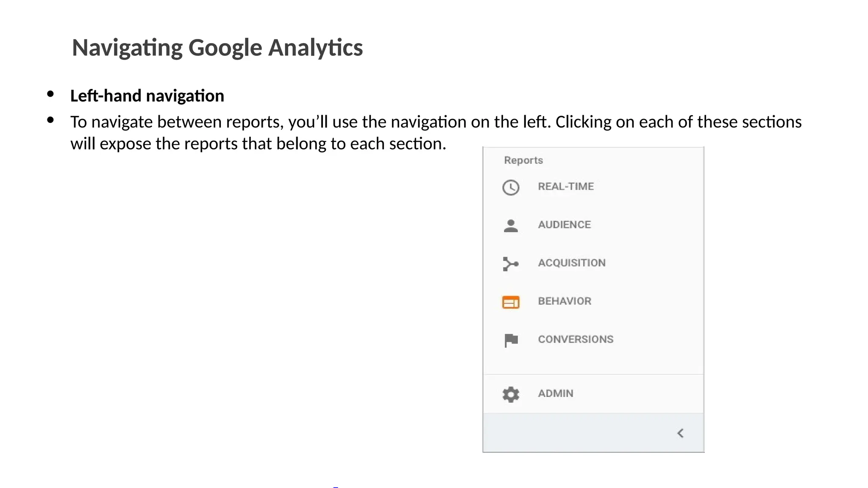Image resolution: width=868 pixels, height=488 pixels.
Task: Open the CONVERSIONS reports section
Action: pyautogui.click(x=576, y=339)
